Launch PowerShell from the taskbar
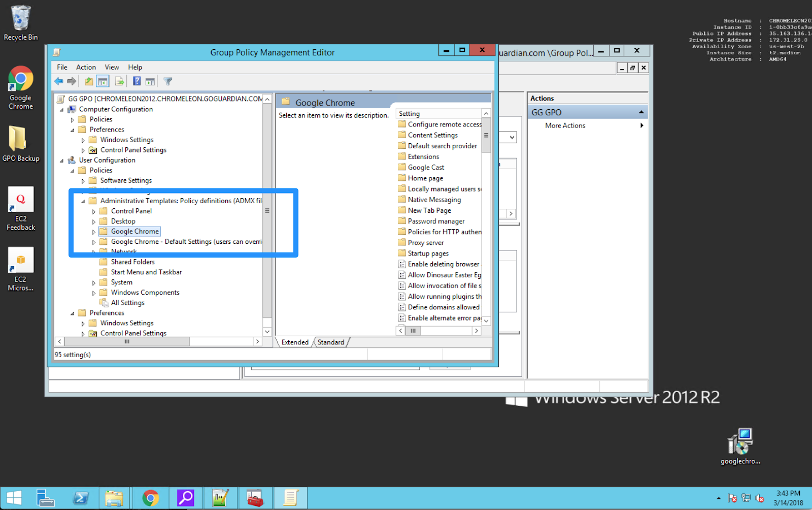The image size is (812, 510). pyautogui.click(x=81, y=498)
